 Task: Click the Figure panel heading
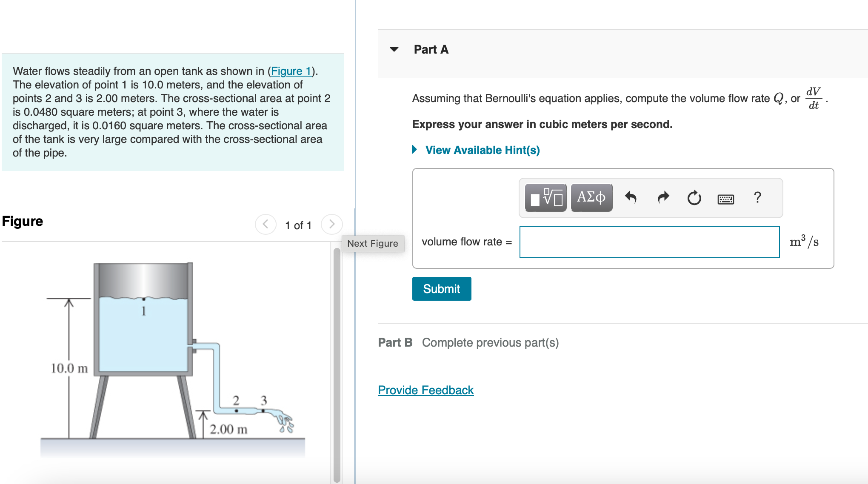click(23, 221)
